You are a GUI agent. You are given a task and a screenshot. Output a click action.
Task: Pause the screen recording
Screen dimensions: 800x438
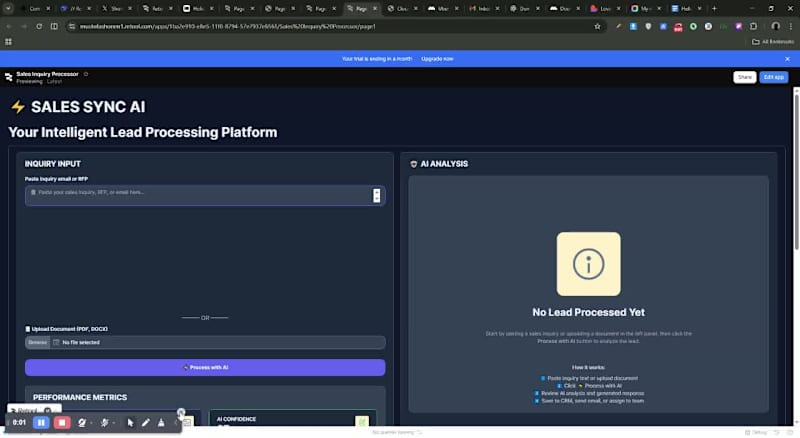coord(41,423)
